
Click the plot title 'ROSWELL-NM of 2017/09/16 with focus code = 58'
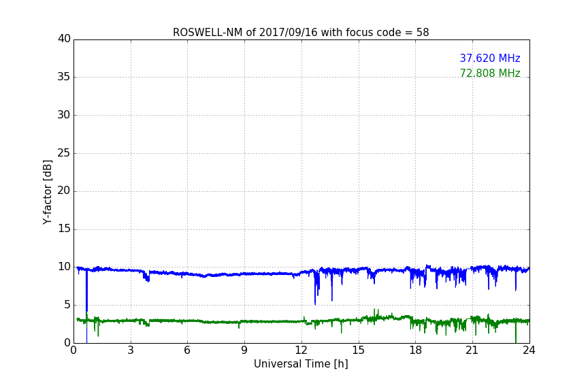tap(301, 33)
